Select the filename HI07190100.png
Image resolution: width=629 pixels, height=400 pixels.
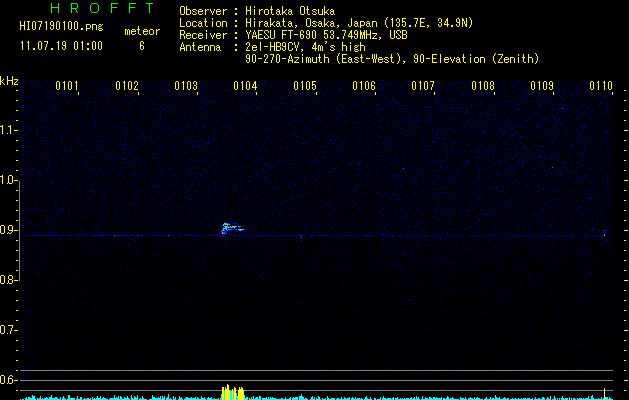(x=61, y=27)
